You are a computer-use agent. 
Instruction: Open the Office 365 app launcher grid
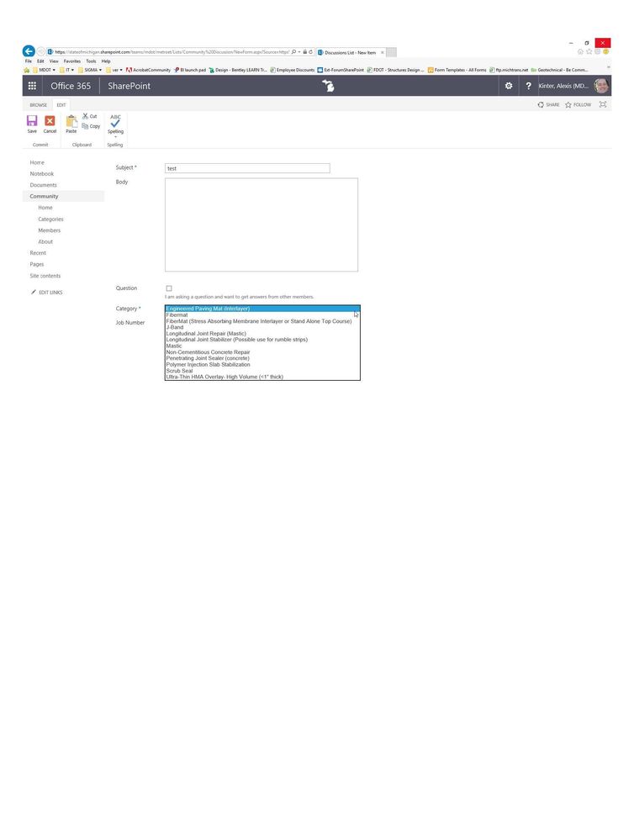tap(32, 86)
